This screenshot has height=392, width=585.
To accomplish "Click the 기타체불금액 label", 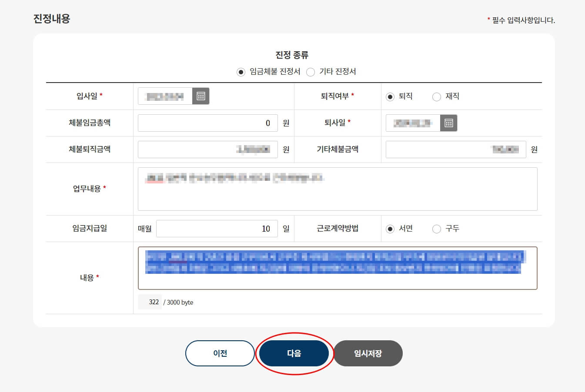I will click(338, 149).
